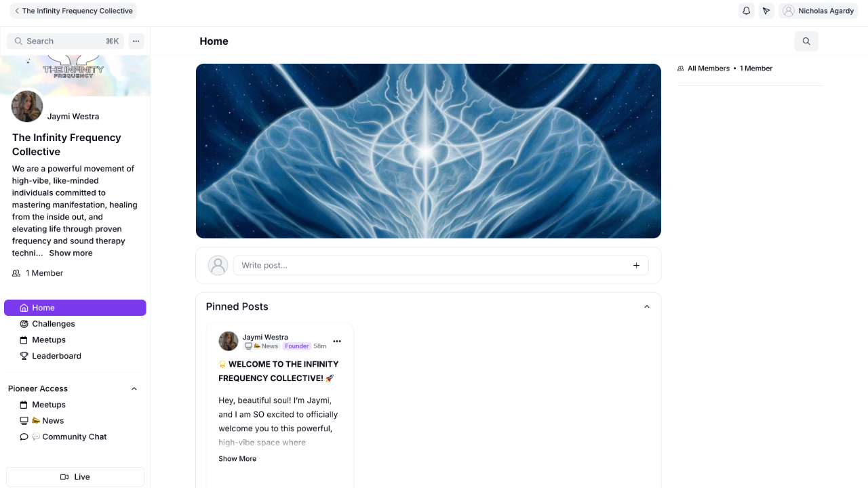Collapse the Pinned Posts section
Screen dimensions: 868x488
[x=647, y=307]
